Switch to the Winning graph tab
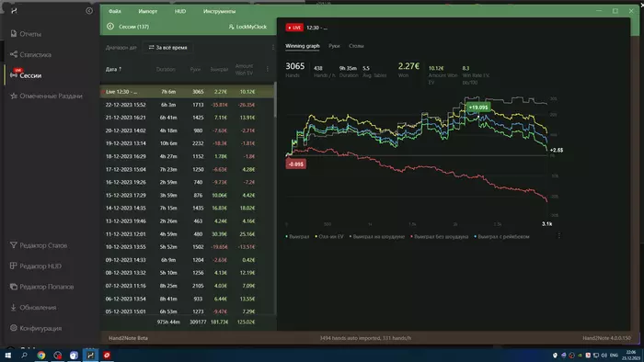The width and height of the screenshot is (644, 362). click(303, 46)
